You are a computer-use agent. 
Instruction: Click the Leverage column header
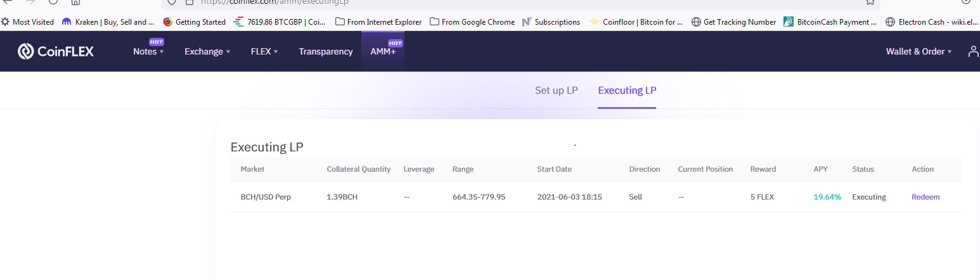point(419,169)
